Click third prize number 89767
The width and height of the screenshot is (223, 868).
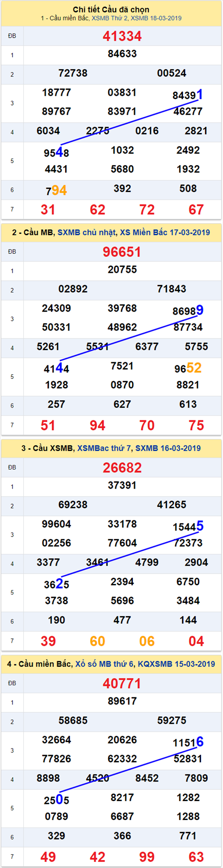[x=56, y=112]
